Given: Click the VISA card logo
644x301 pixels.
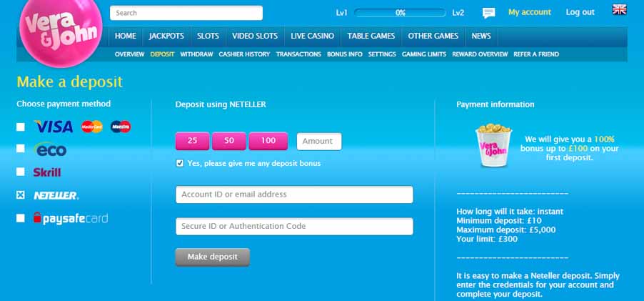Looking at the screenshot, I should [54, 127].
